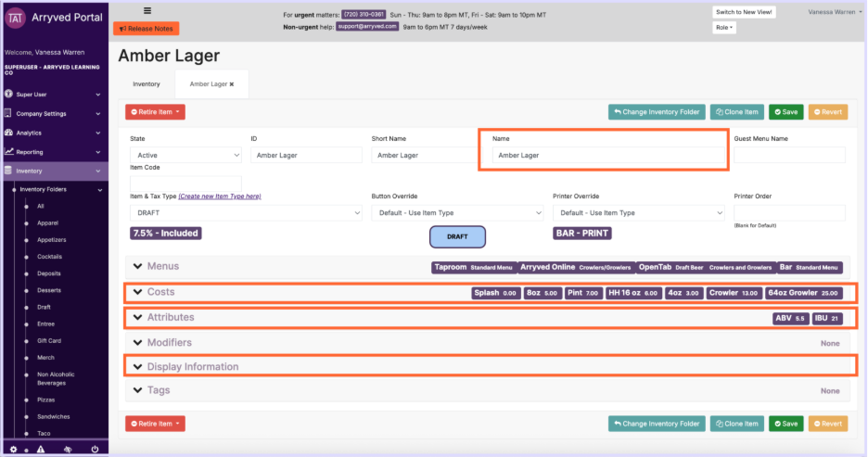Click into the Guest Menu Name field
Viewport: 868px width, 457px height.
coord(789,156)
